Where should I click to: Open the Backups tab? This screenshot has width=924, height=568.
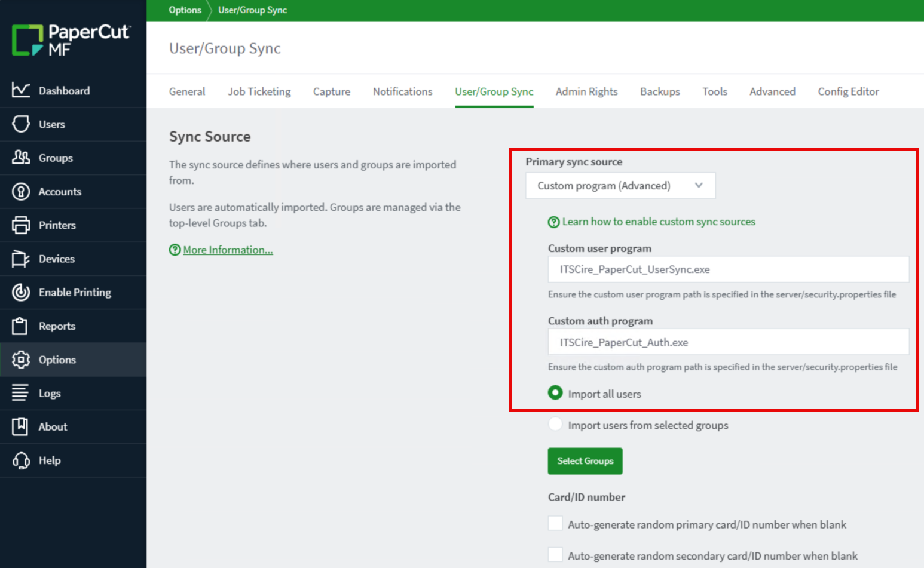point(660,91)
